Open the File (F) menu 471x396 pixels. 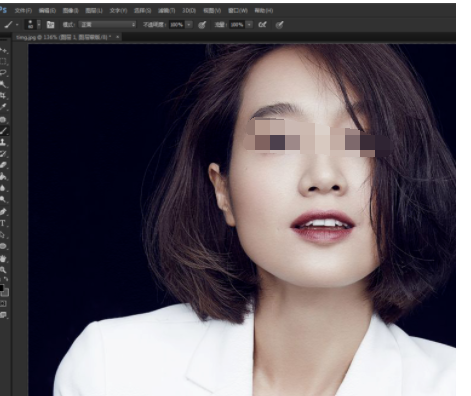(x=23, y=11)
